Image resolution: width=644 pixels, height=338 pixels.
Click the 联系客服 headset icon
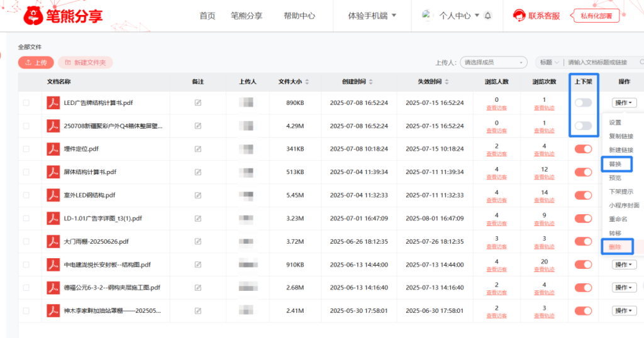tap(519, 16)
